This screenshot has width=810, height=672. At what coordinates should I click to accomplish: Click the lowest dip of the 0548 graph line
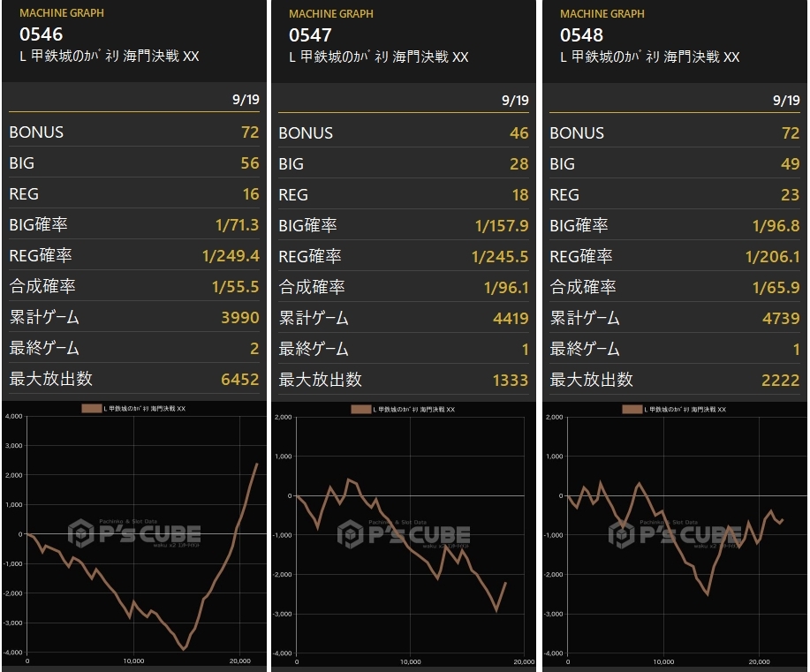708,594
